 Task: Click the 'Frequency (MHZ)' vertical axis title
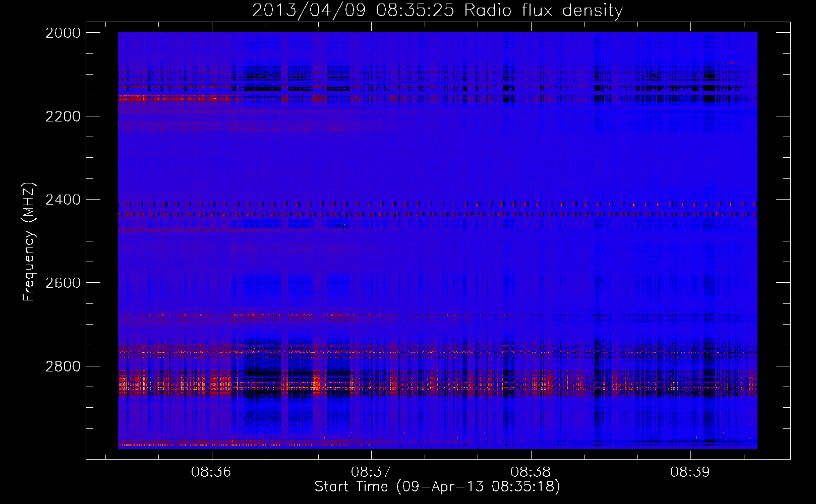point(29,242)
